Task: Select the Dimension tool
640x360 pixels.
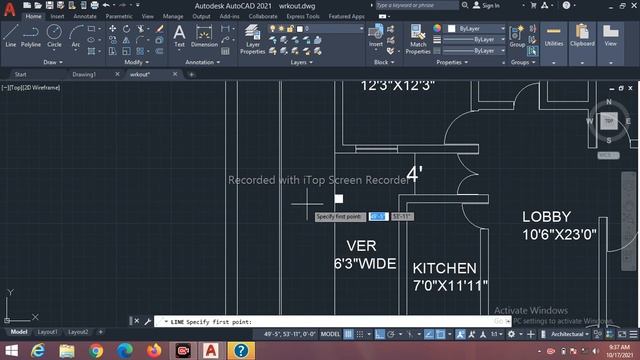Action: tap(204, 36)
